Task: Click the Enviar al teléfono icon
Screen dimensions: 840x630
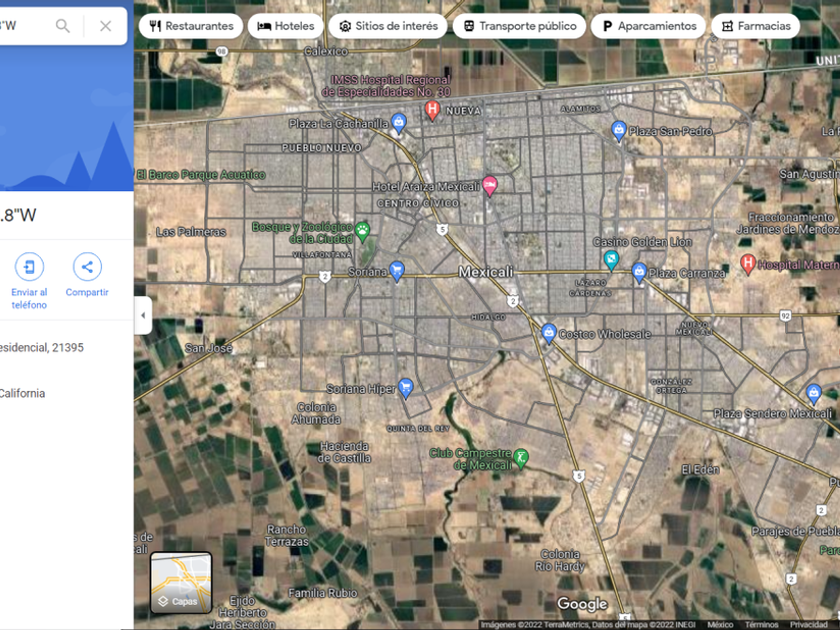Action: coord(29,266)
